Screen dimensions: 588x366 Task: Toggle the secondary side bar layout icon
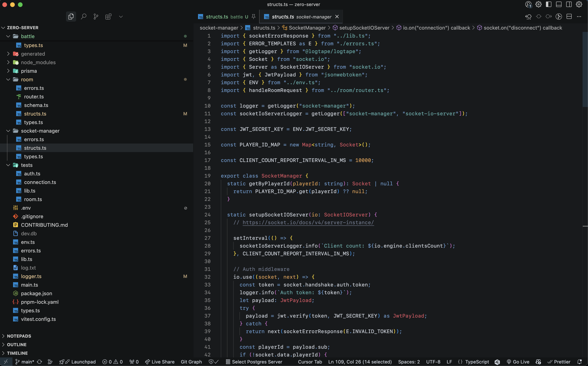[569, 4]
